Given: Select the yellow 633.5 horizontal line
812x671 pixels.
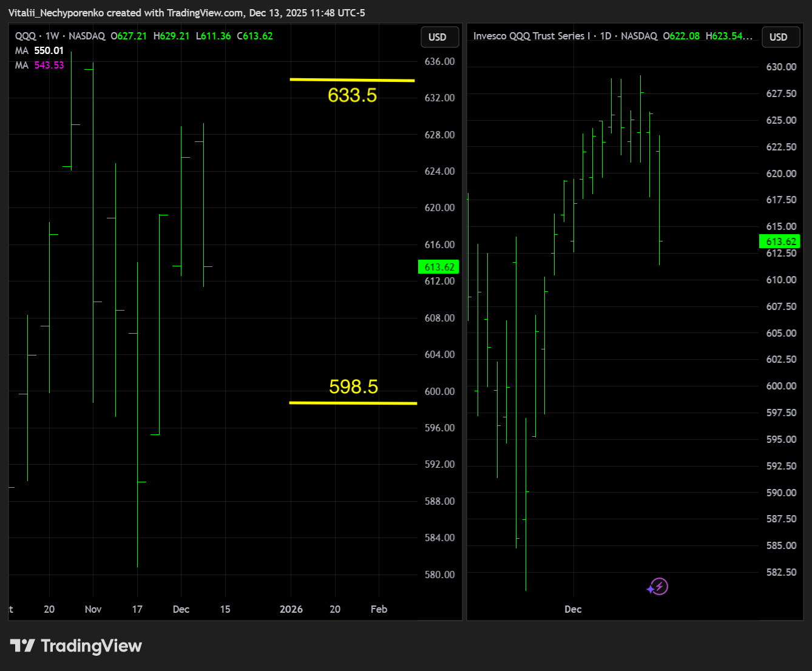Looking at the screenshot, I should point(352,80).
